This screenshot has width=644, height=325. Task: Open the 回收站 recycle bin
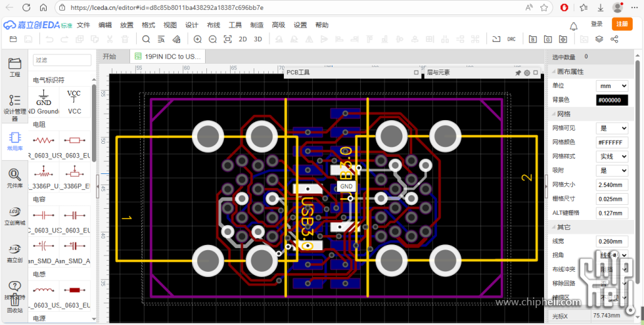[14, 304]
